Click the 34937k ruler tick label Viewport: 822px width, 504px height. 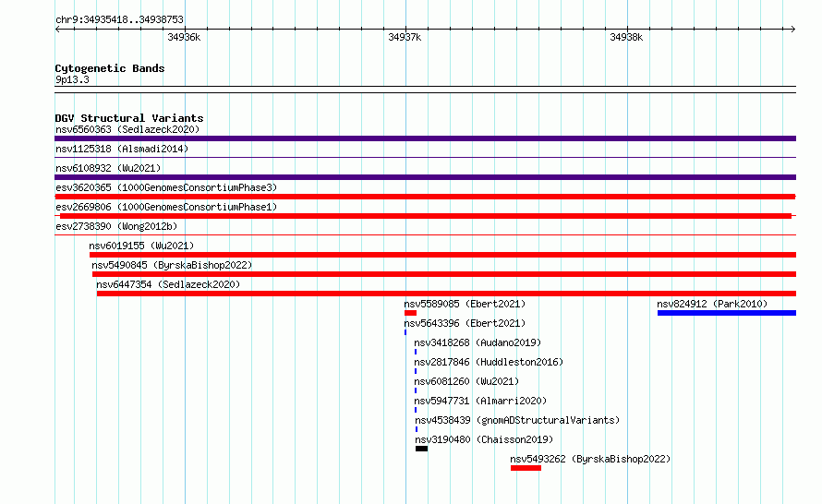click(x=405, y=37)
